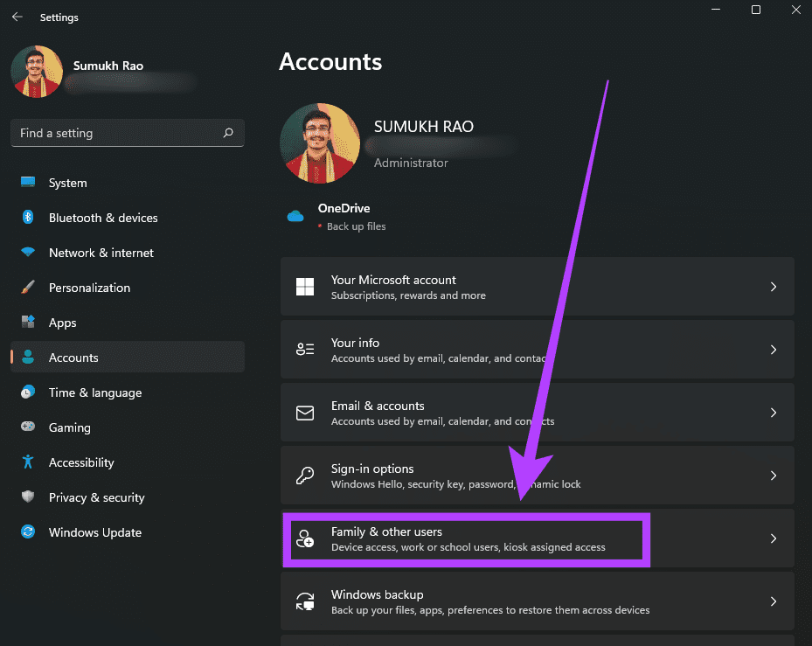Open the Sign-in options key icon
Screen dimensions: 812x646
(304, 476)
